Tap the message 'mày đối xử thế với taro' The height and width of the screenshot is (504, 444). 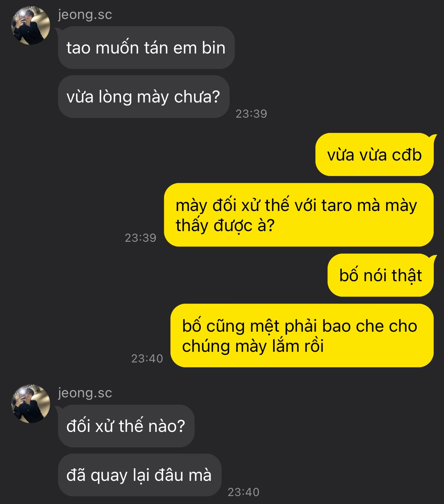[299, 215]
